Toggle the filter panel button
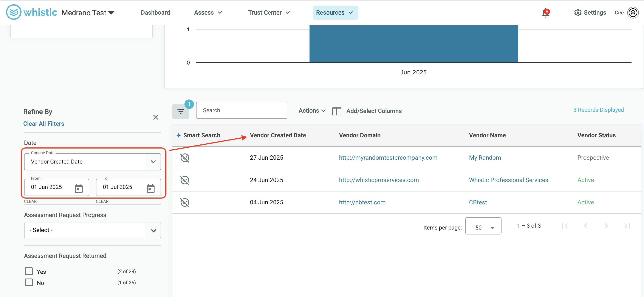This screenshot has width=644, height=297. pos(181,111)
